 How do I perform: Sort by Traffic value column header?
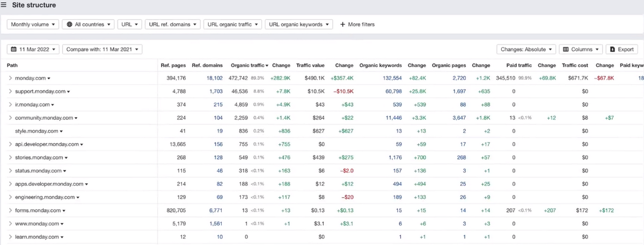pos(310,66)
